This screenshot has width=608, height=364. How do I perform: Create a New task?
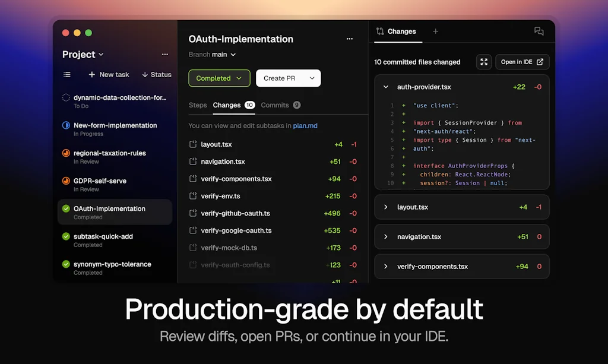(109, 74)
